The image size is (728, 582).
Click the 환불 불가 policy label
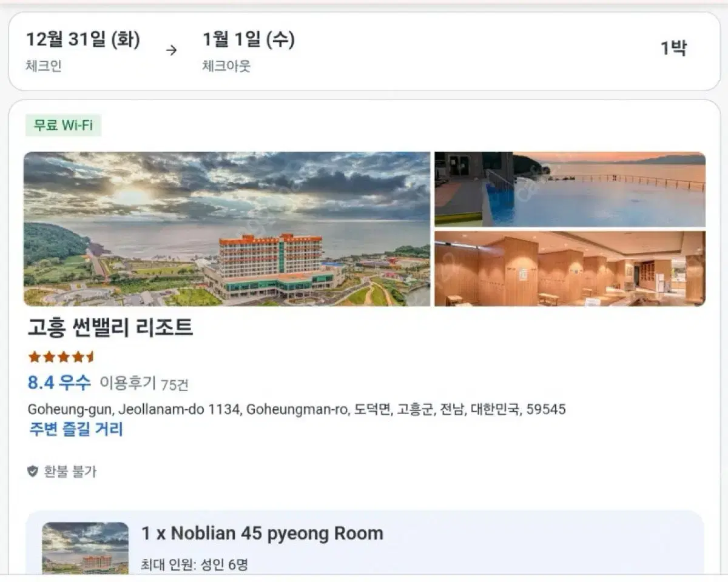coord(70,472)
